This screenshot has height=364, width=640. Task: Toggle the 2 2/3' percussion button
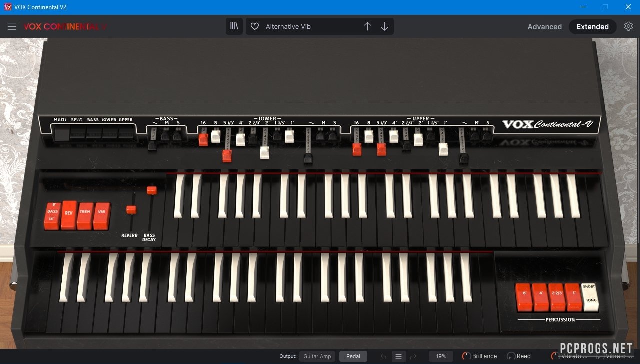557,297
